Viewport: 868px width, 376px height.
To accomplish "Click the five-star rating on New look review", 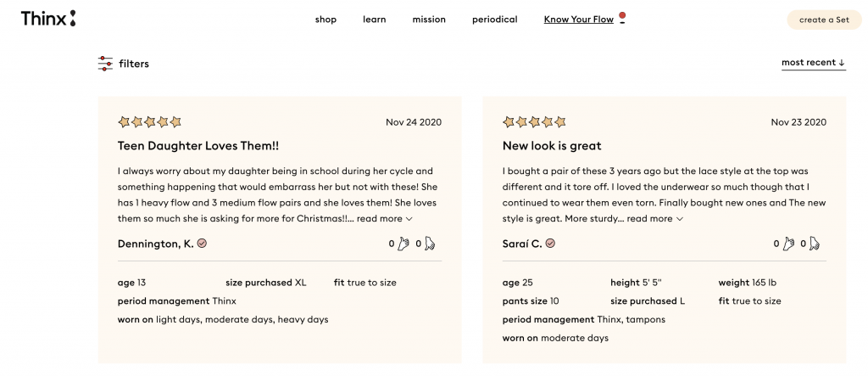I will 534,122.
